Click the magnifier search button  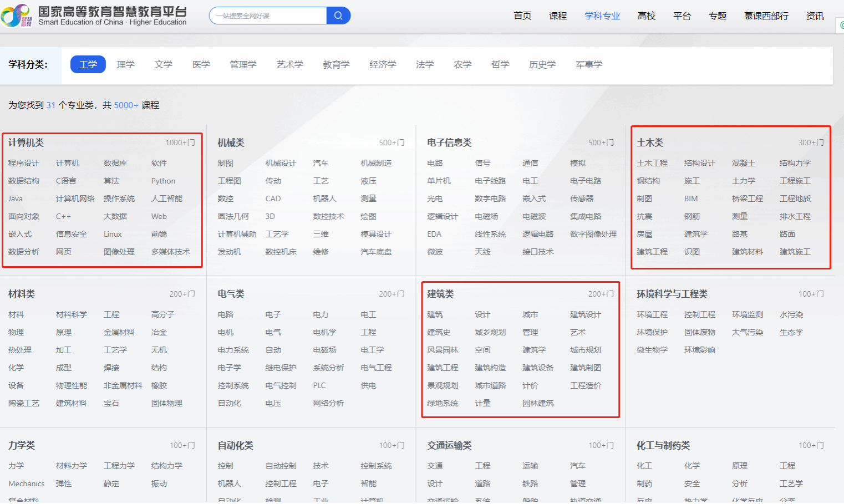tap(338, 16)
